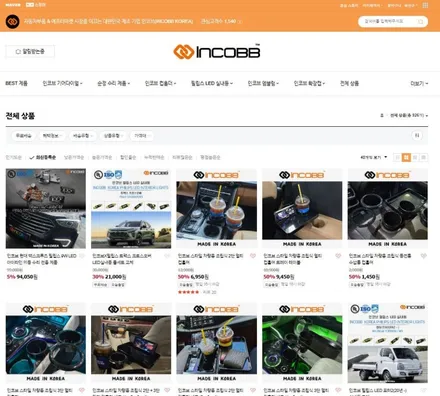
Task: Sort by the first option before the checked one
Action: (x=14, y=157)
